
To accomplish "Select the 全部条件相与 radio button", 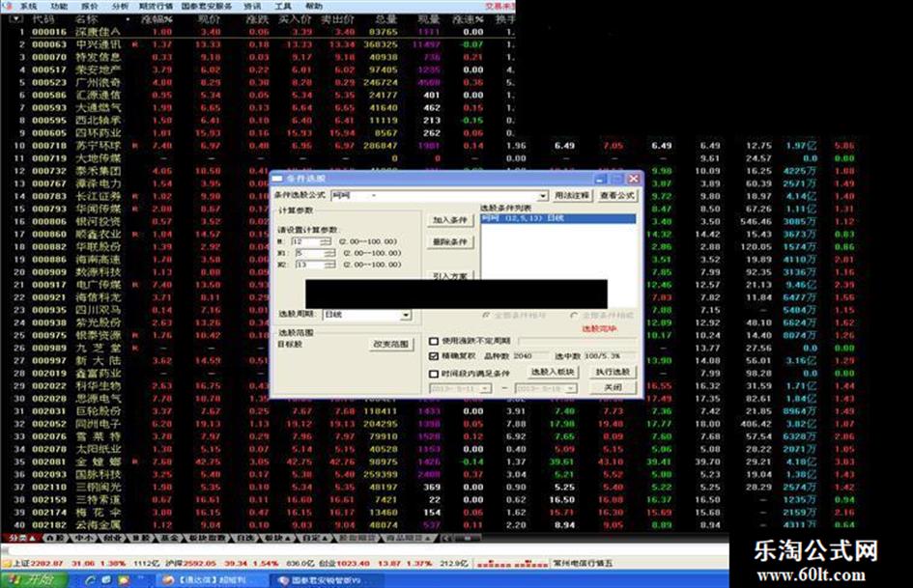I will [486, 316].
